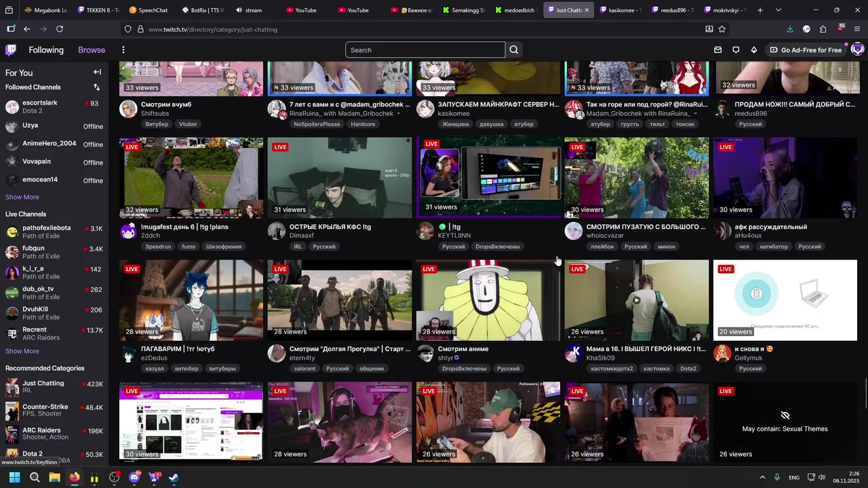Open pathofexilebota live channel in sidebar
The width and height of the screenshot is (868, 488).
coord(54,232)
